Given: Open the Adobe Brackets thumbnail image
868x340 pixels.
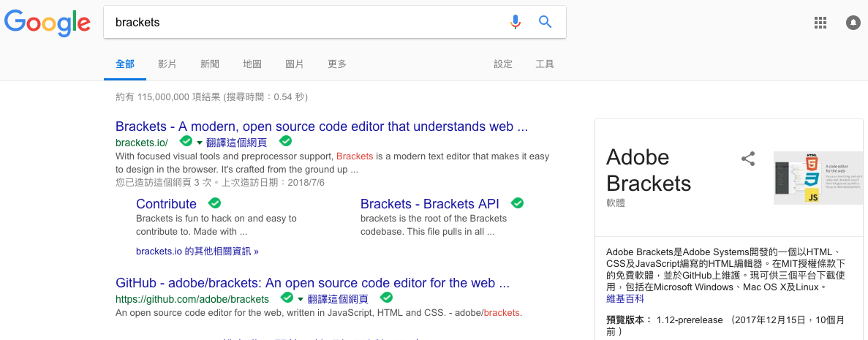Looking at the screenshot, I should (x=818, y=178).
